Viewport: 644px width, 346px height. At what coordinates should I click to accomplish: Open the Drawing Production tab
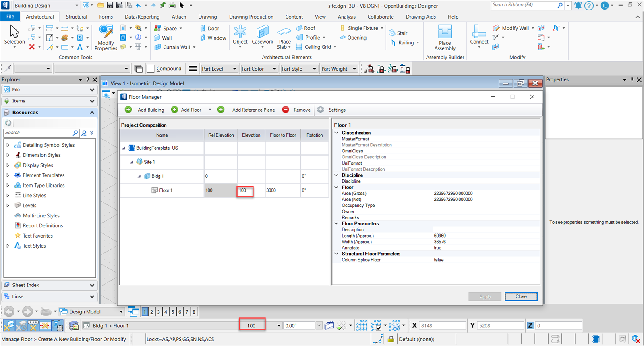[x=251, y=17]
